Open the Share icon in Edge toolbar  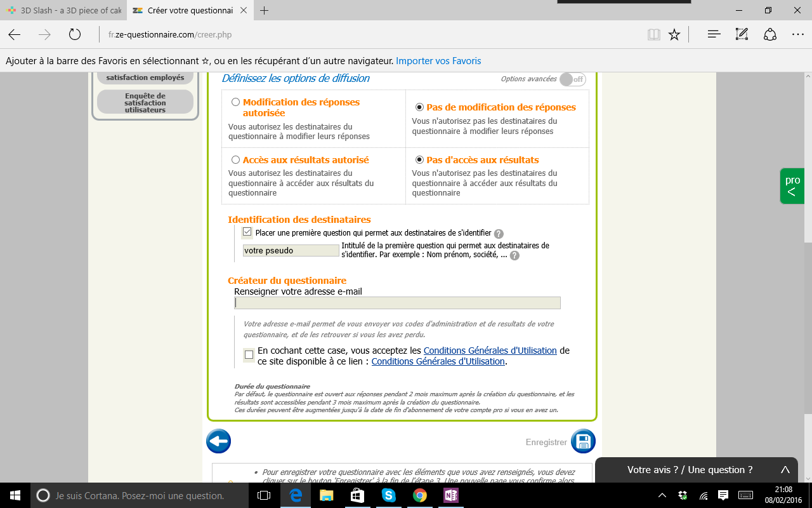click(x=770, y=35)
